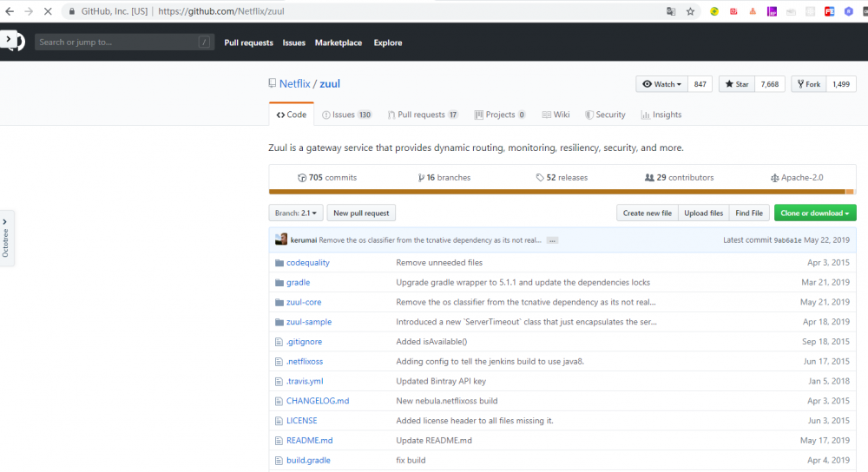This screenshot has width=868, height=472.
Task: Click the orange language breakdown bar
Action: [x=556, y=192]
